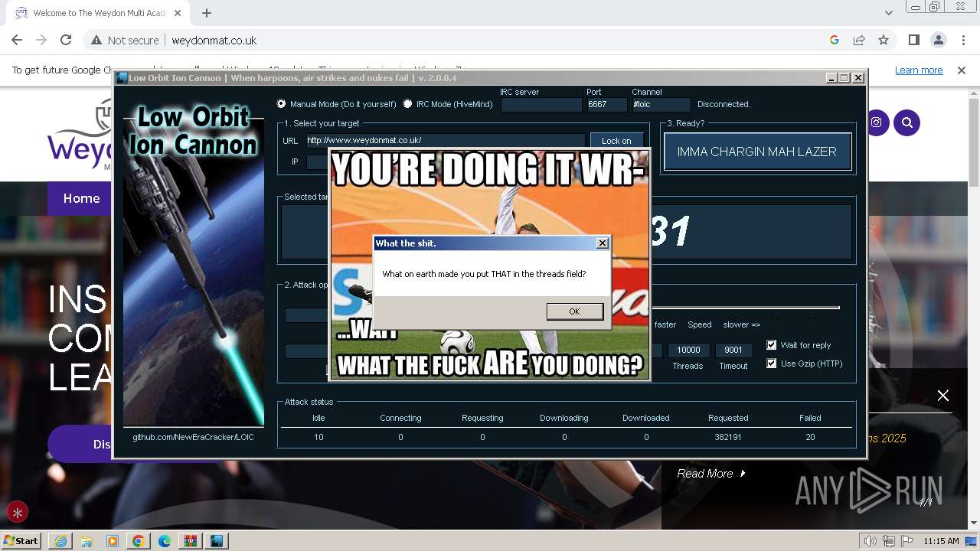This screenshot has width=980, height=551.
Task: Click OK in the 'What the shit.' dialog
Action: (x=575, y=311)
